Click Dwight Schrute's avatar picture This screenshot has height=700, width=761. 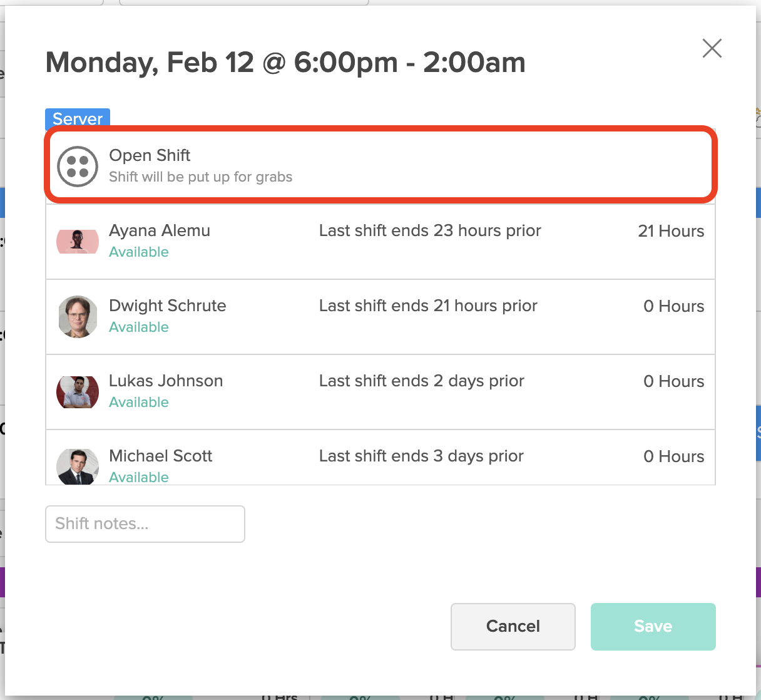(78, 316)
